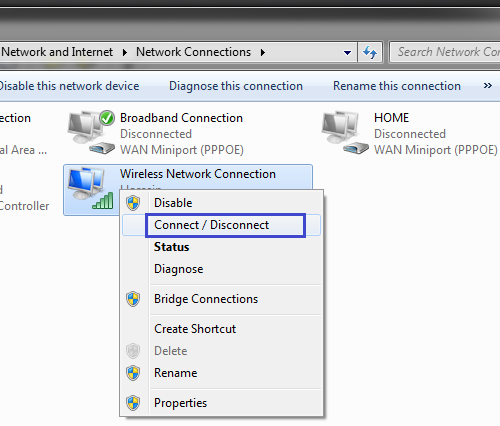
Task: Open the address bar history dropdown arrow
Action: click(347, 53)
